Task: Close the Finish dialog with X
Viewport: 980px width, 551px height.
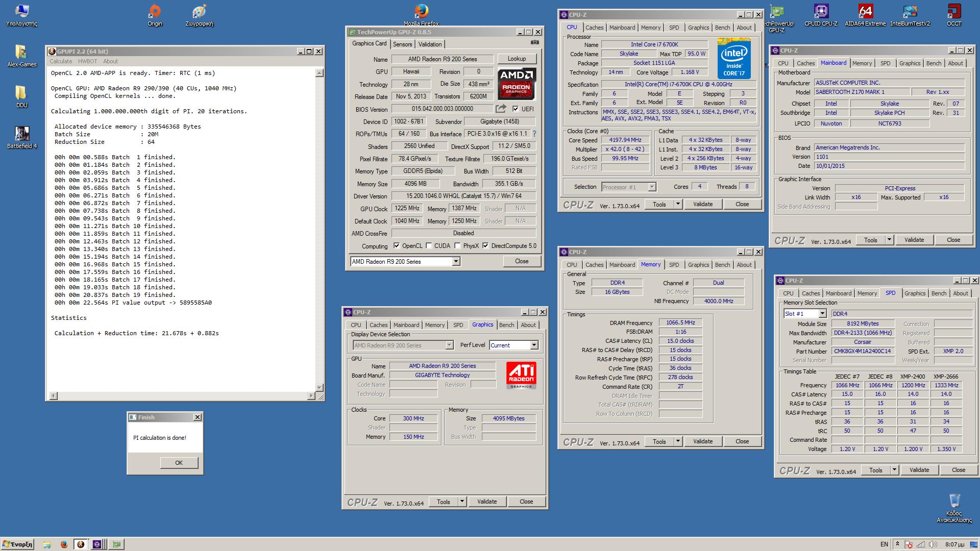Action: pos(198,417)
